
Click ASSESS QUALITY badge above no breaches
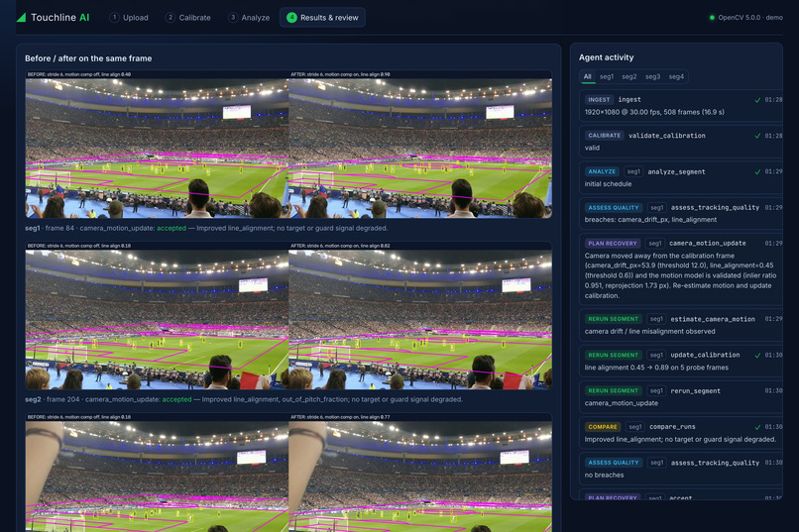pyautogui.click(x=614, y=463)
